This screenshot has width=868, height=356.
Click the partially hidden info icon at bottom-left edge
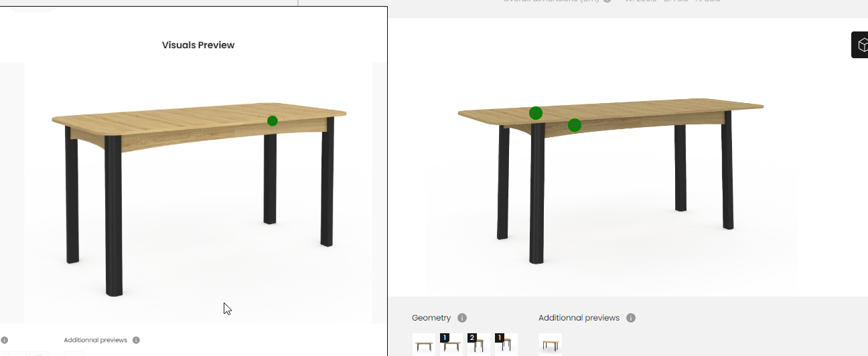pyautogui.click(x=4, y=340)
